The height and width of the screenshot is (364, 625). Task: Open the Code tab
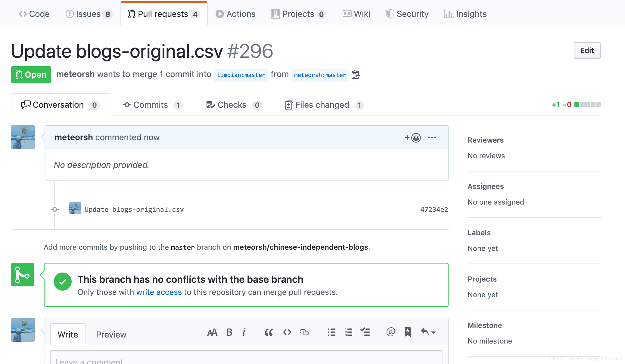tap(34, 14)
